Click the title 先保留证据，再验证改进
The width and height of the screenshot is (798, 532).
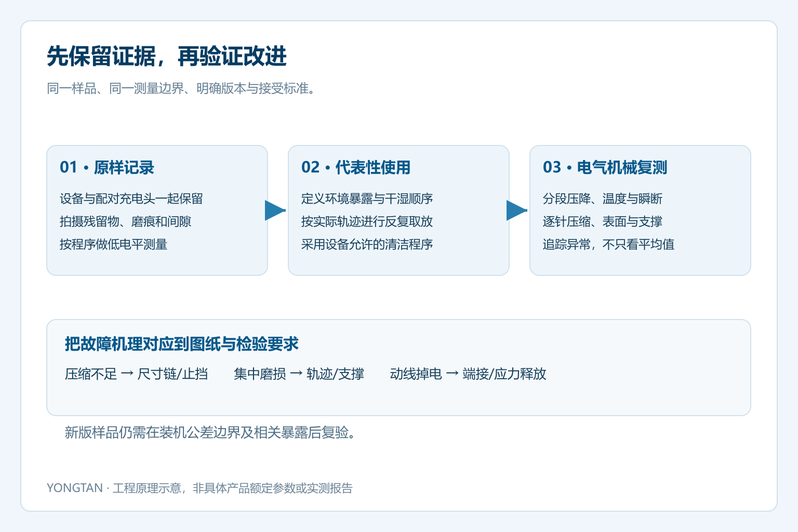(167, 56)
